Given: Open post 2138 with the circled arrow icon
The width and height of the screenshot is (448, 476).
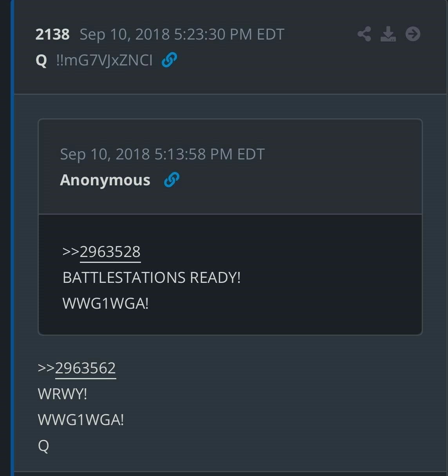Looking at the screenshot, I should (x=413, y=34).
